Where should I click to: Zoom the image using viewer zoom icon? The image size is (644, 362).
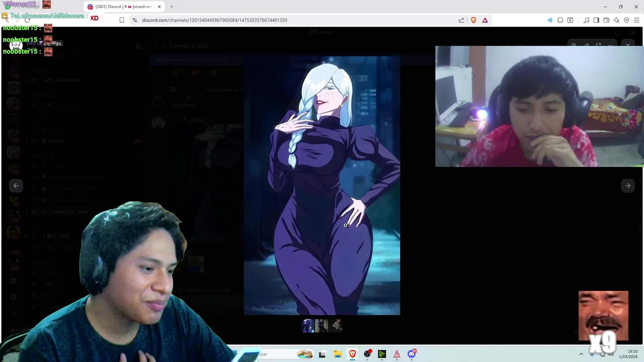[574, 45]
